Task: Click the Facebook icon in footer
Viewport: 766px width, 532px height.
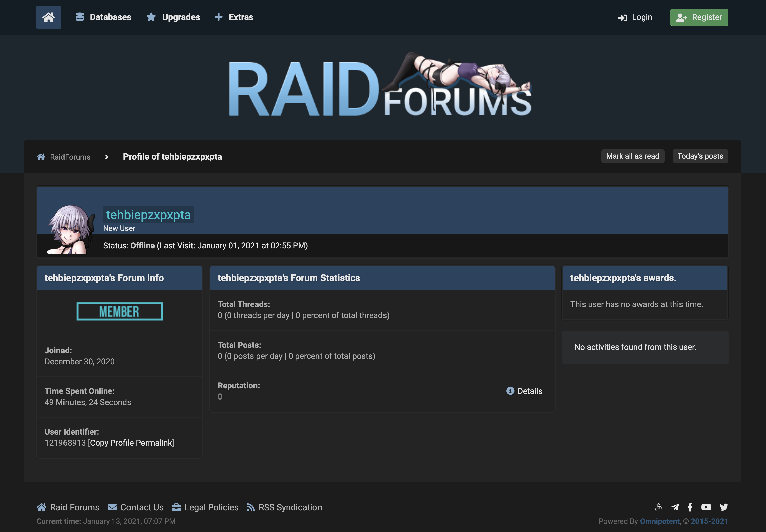Action: click(x=690, y=507)
